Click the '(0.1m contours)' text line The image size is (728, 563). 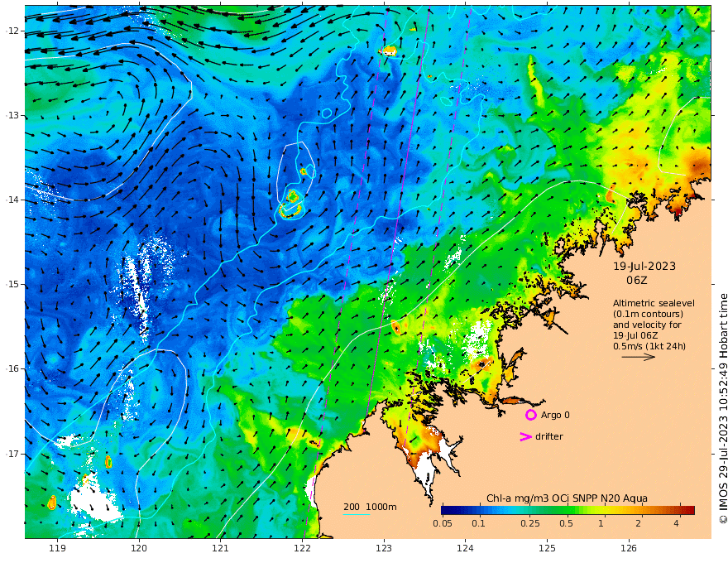648,314
